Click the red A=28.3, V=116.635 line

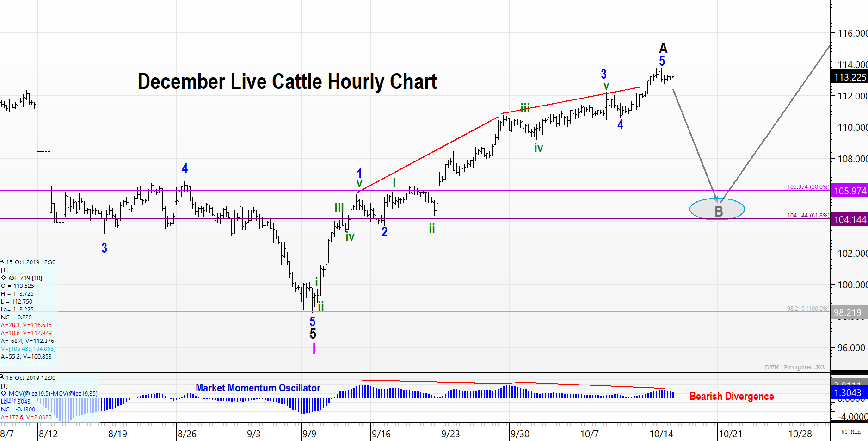[26, 325]
